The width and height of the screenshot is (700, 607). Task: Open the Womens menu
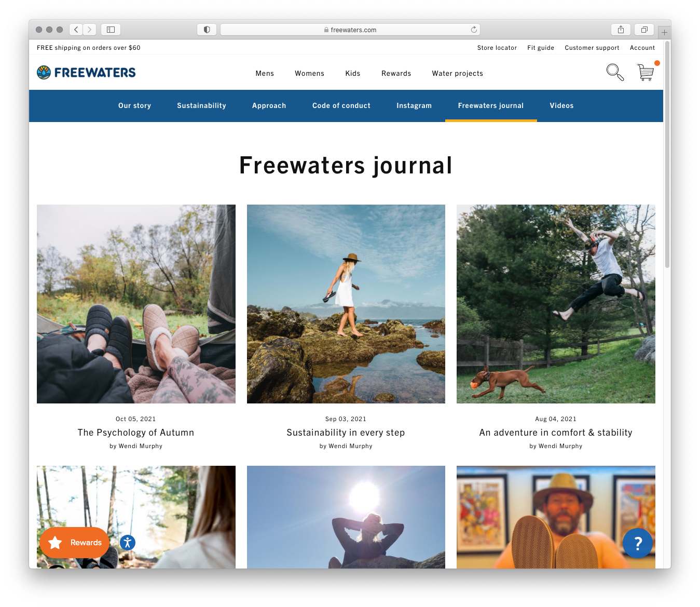(x=310, y=73)
